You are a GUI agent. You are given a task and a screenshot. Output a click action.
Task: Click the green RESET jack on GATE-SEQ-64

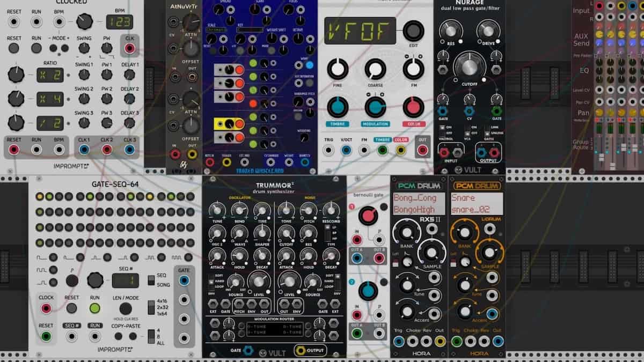(46, 337)
